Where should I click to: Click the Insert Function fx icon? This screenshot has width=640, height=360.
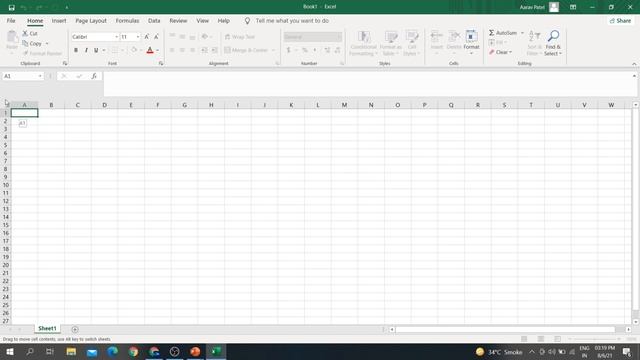coord(94,76)
